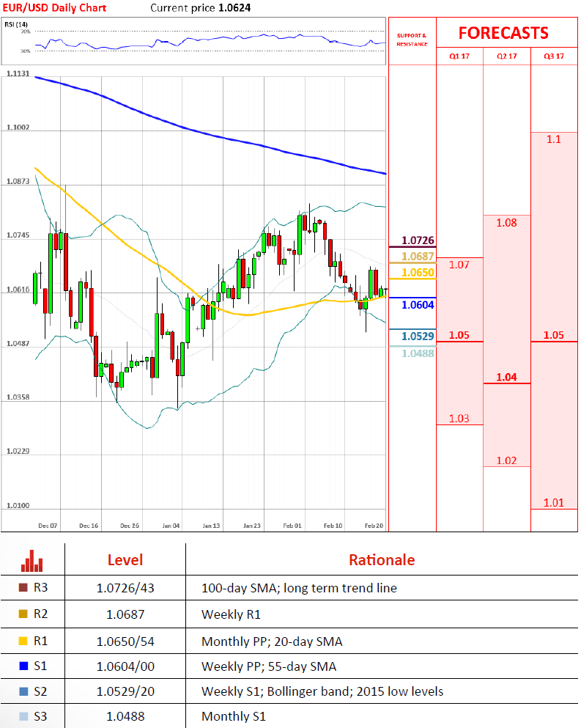Click the FORECASTS header
The height and width of the screenshot is (728, 581).
tap(503, 33)
